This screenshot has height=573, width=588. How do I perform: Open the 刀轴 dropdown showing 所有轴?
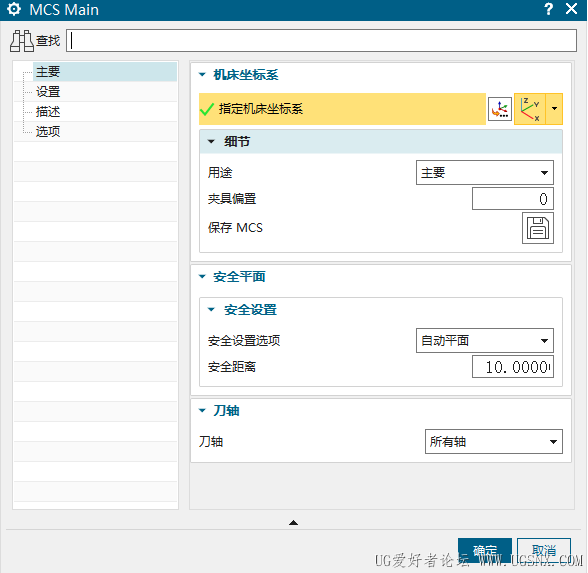coord(494,441)
